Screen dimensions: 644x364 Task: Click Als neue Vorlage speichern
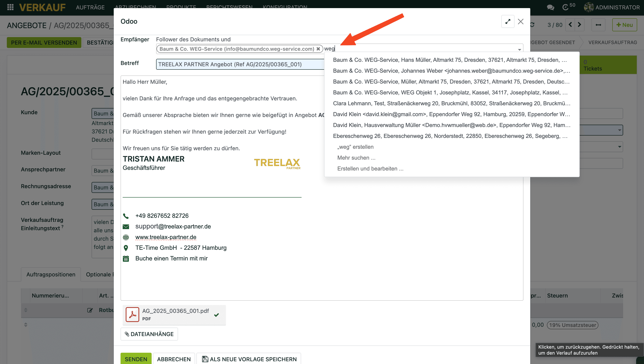click(249, 359)
